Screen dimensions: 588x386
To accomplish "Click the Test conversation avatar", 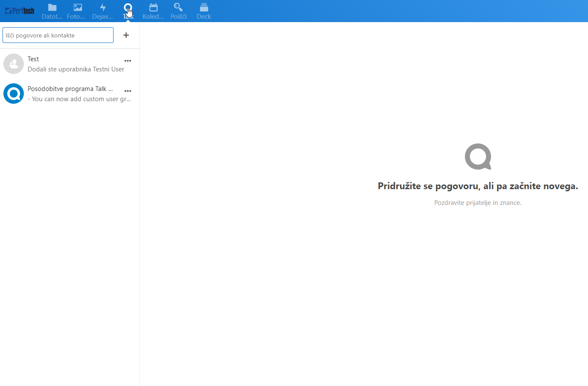I will (x=14, y=64).
